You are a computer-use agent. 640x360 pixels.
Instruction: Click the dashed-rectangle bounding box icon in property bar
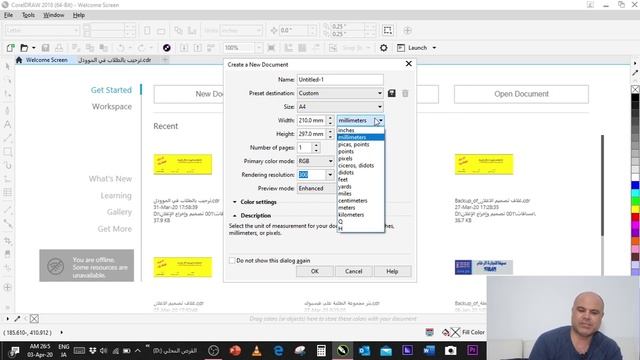(x=388, y=30)
